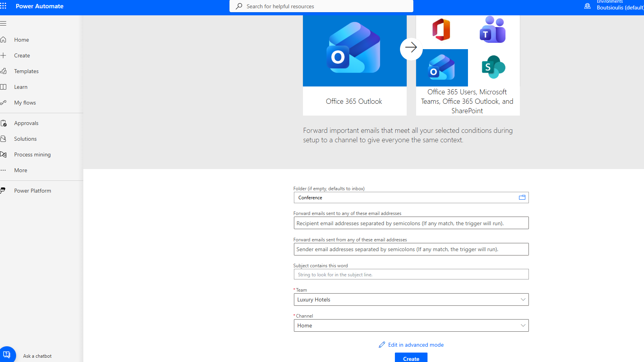Click the SharePoint connector icon
The height and width of the screenshot is (362, 644).
[x=493, y=67]
